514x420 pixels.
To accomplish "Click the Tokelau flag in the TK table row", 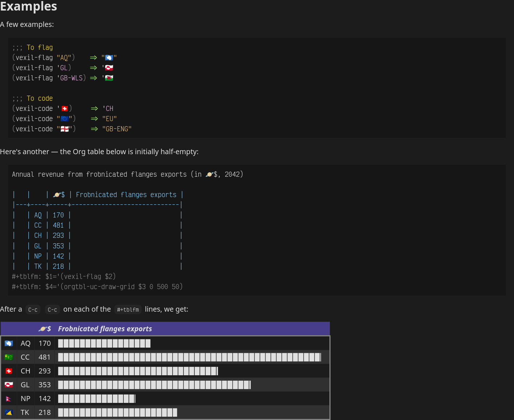I will (x=9, y=412).
